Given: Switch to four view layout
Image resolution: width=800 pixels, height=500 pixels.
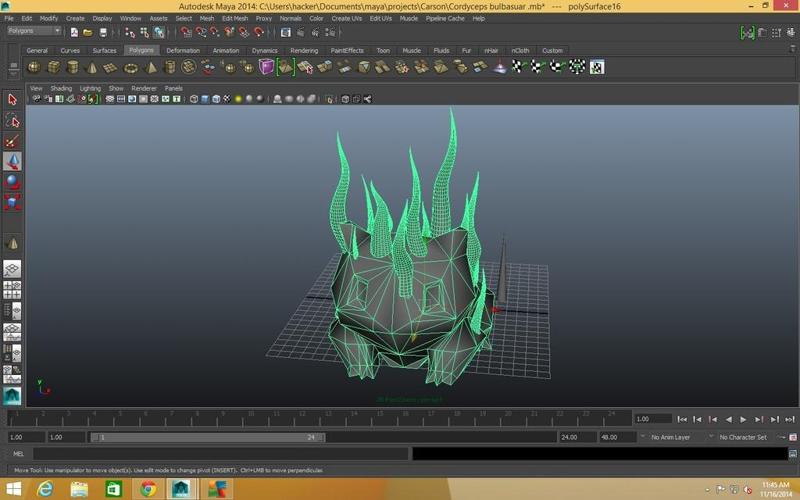Looking at the screenshot, I should [x=12, y=290].
